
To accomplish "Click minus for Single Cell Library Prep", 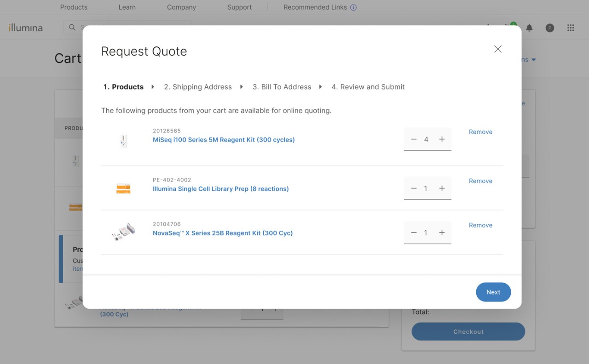I will tap(414, 188).
